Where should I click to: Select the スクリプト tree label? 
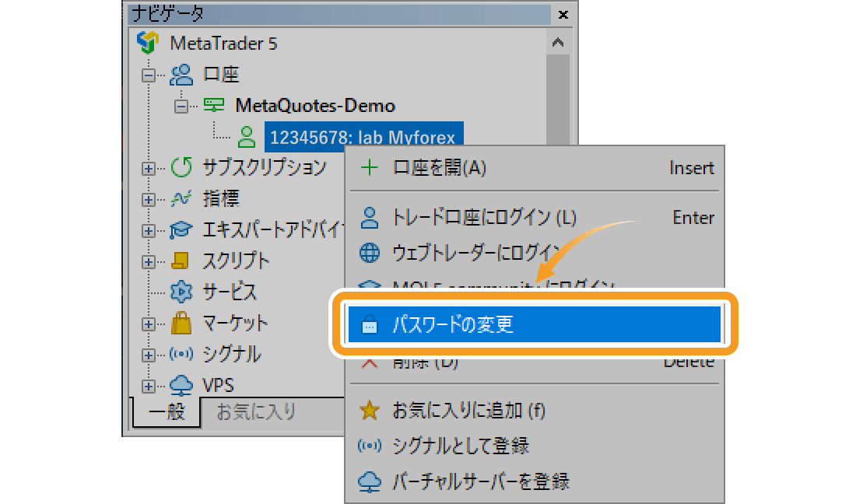coord(236,261)
